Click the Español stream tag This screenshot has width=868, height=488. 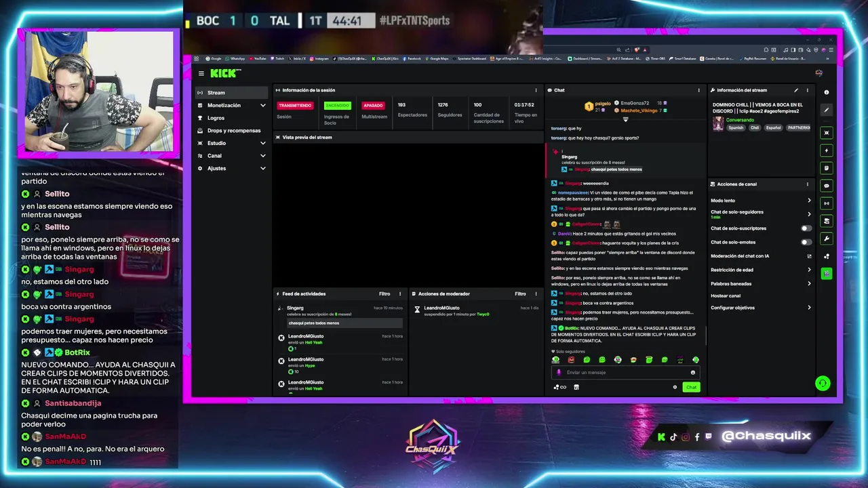(773, 127)
